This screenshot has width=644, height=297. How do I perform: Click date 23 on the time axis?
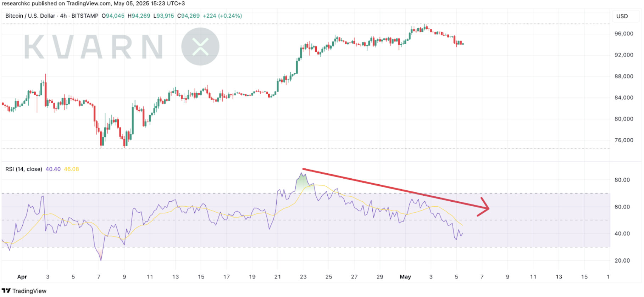[x=303, y=277]
